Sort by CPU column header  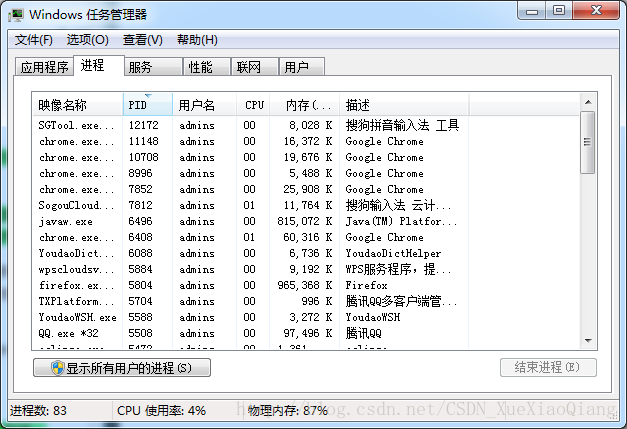point(253,105)
